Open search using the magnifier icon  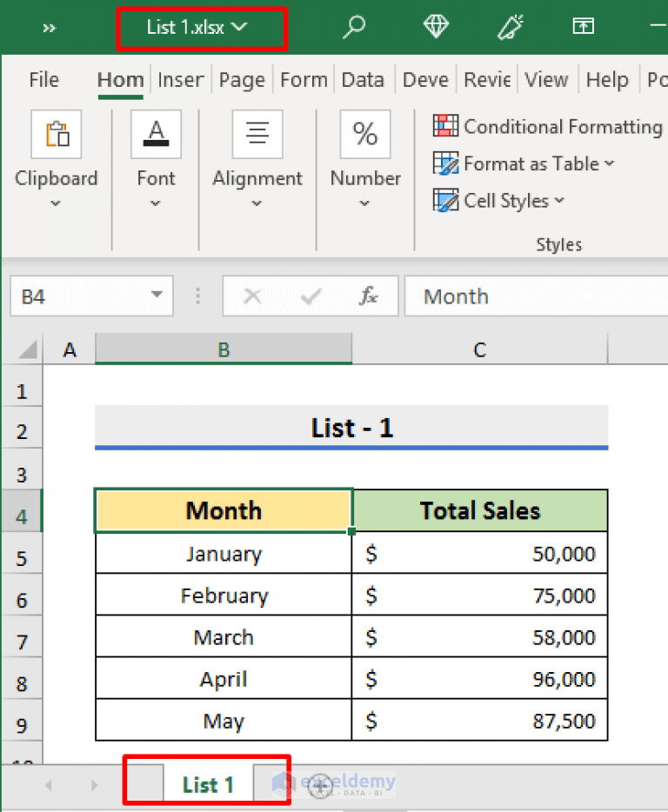point(354,27)
